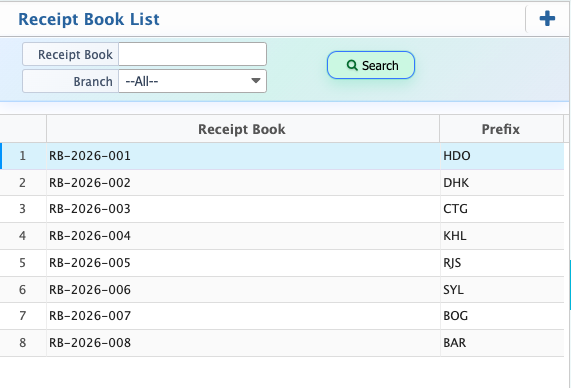
Task: Click the Search button
Action: coord(371,65)
